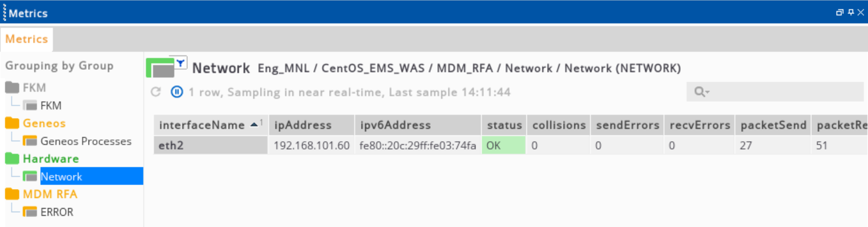Pause real-time sampling with the pause icon
The width and height of the screenshot is (868, 227).
pyautogui.click(x=177, y=92)
